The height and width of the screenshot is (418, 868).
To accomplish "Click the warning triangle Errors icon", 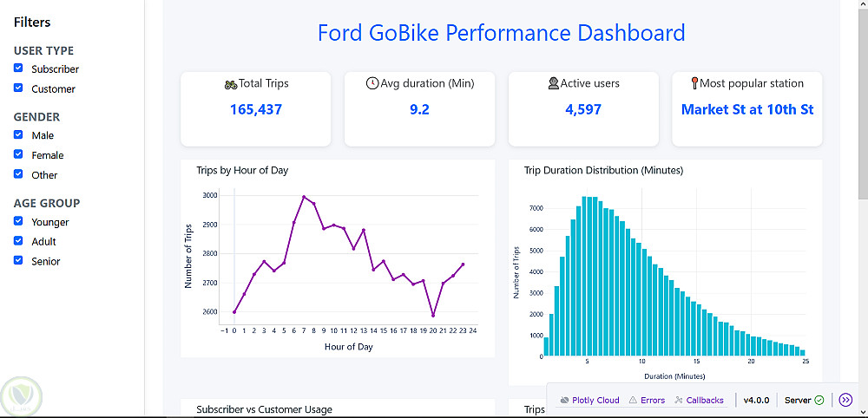I will click(633, 401).
